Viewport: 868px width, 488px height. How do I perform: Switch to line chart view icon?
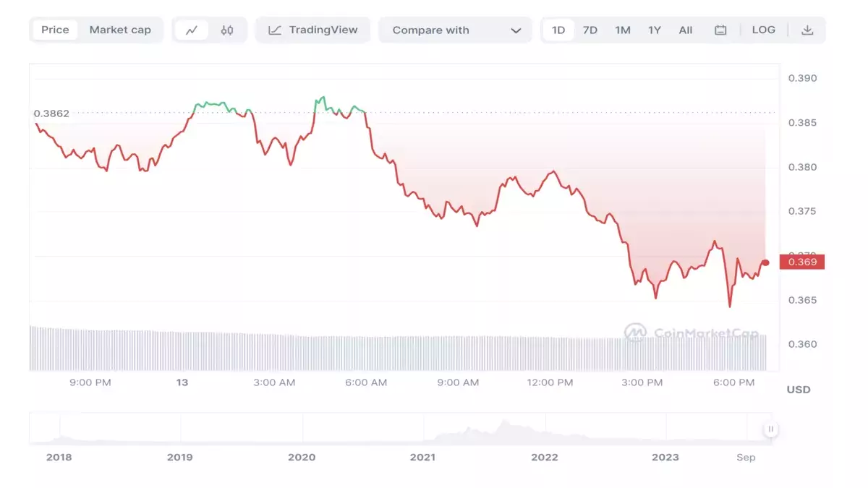coord(192,30)
